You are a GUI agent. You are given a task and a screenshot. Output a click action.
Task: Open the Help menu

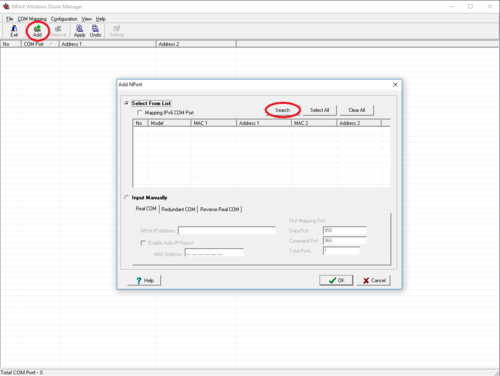[x=101, y=19]
